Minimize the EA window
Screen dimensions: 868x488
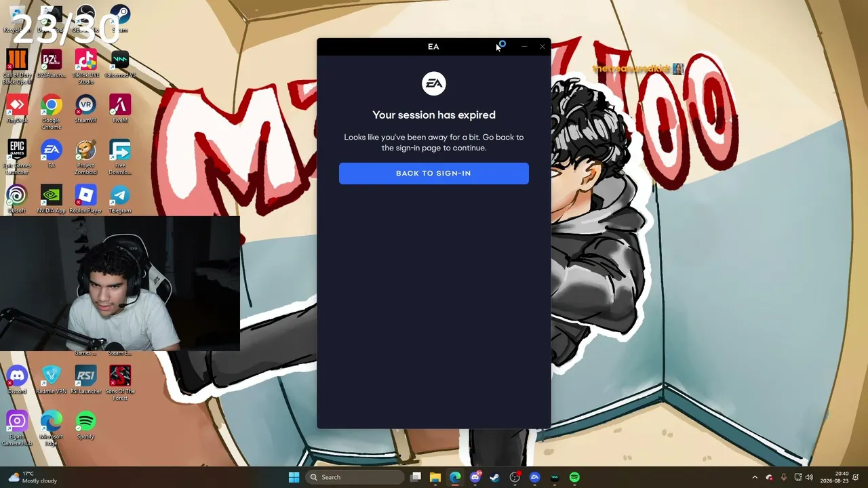coord(524,47)
